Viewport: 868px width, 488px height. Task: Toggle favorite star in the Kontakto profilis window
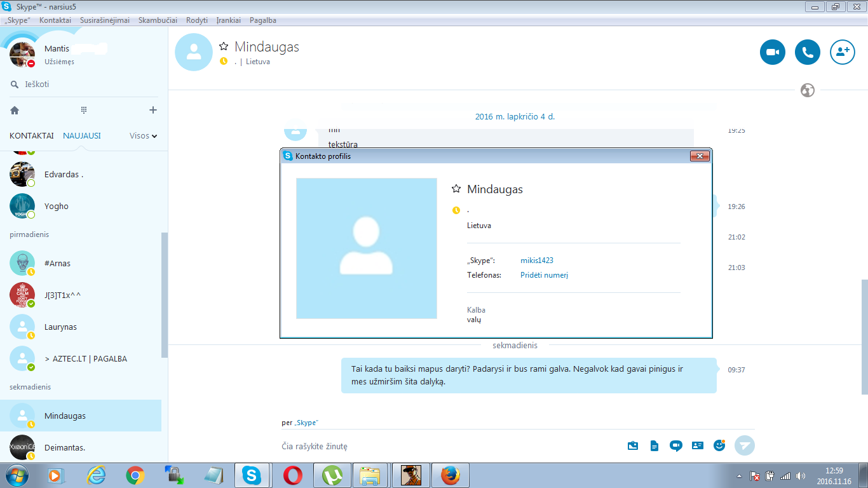(x=456, y=189)
